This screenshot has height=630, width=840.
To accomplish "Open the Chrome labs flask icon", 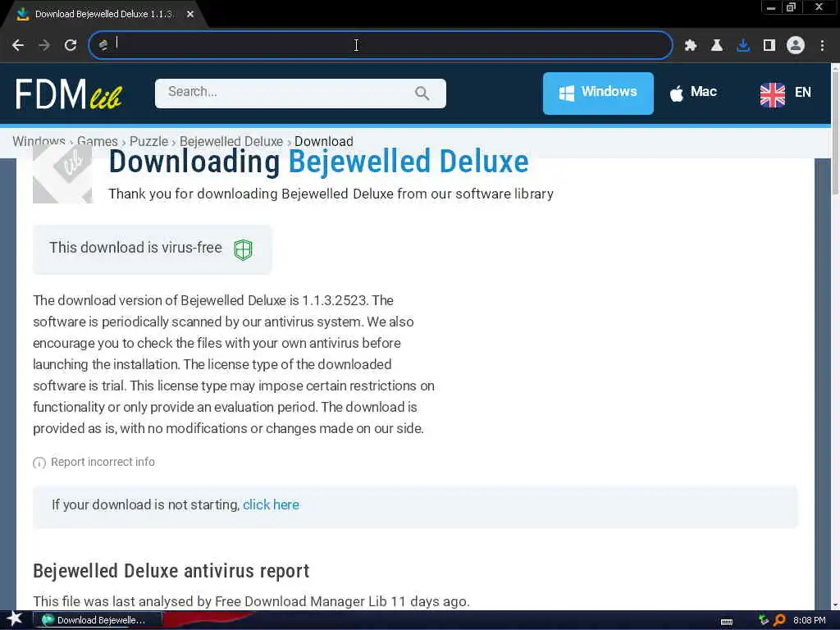I will [716, 46].
